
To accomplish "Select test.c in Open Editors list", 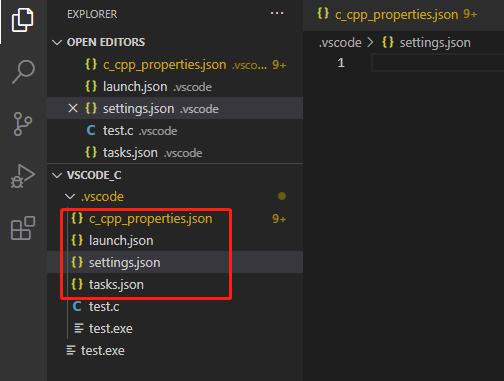I will pyautogui.click(x=175, y=130).
